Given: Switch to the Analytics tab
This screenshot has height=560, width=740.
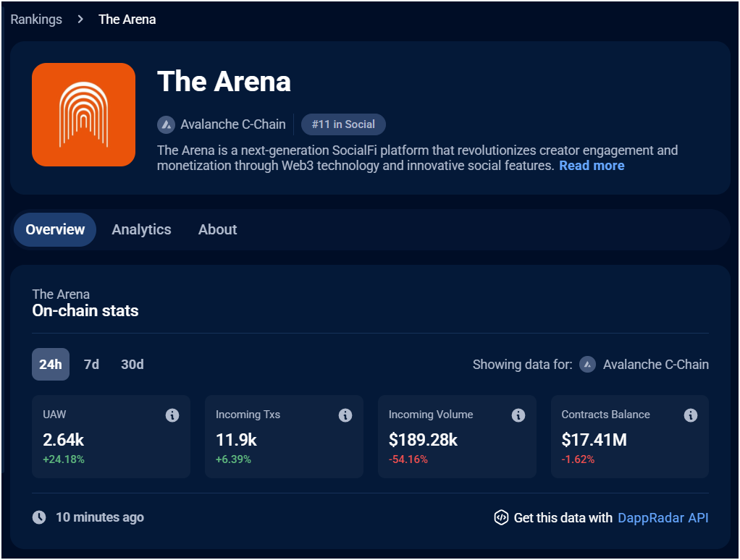Looking at the screenshot, I should click(142, 229).
